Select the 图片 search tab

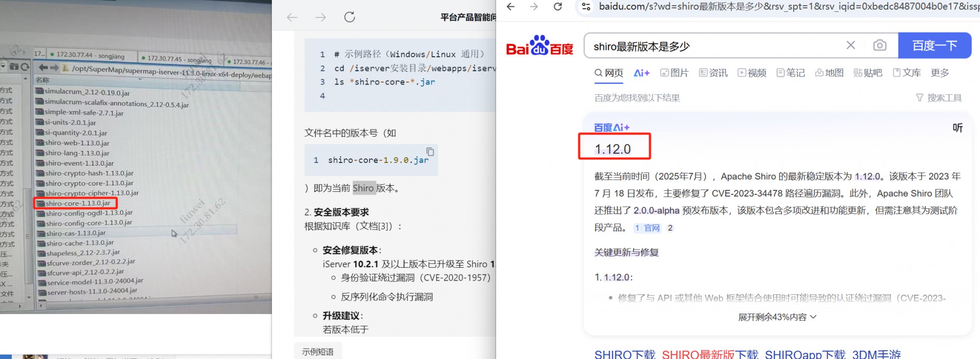(x=674, y=73)
